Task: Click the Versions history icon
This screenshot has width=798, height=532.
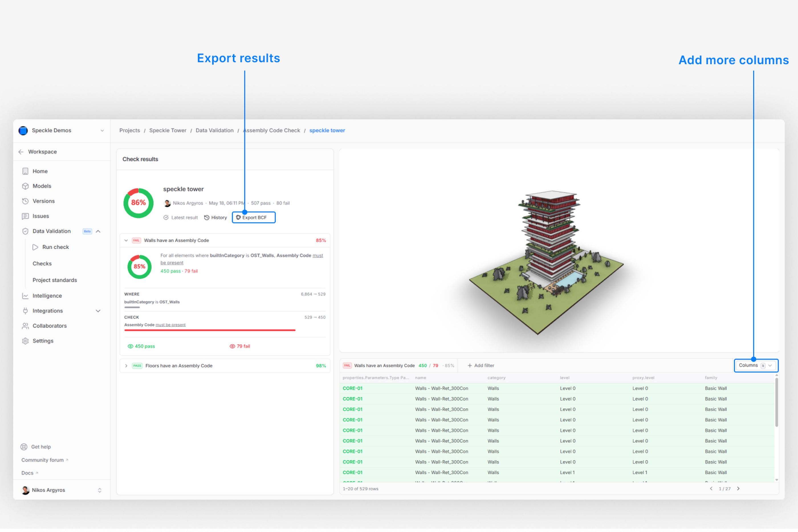Action: [25, 201]
